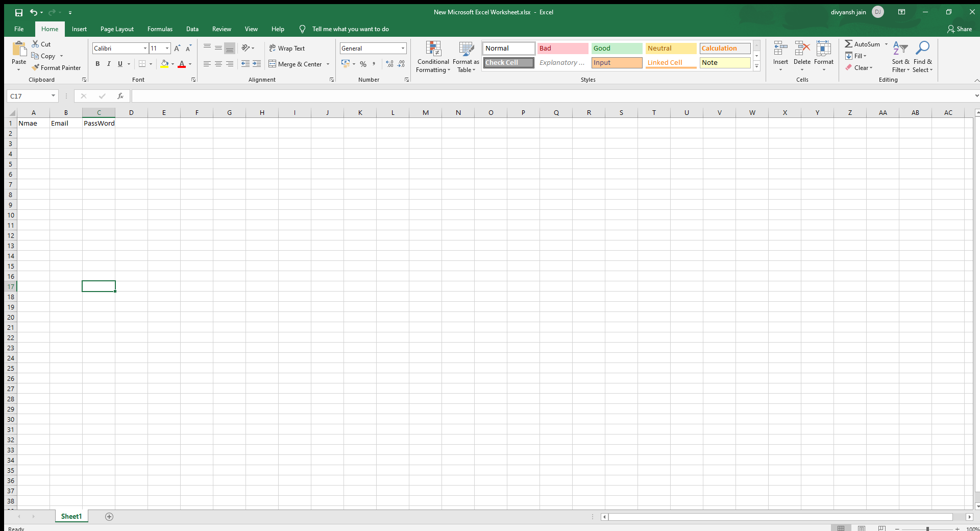Click the Increase Decimal icon
Image resolution: width=980 pixels, height=531 pixels.
click(x=389, y=64)
